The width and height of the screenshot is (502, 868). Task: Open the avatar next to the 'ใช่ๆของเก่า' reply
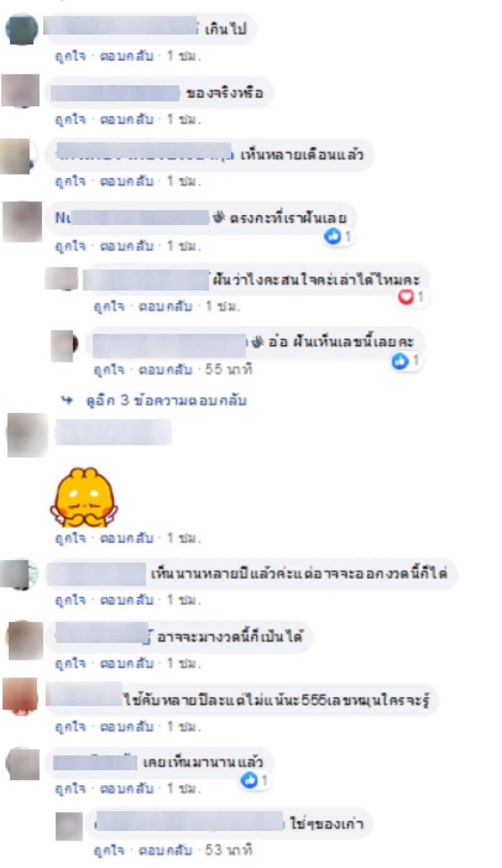(69, 827)
